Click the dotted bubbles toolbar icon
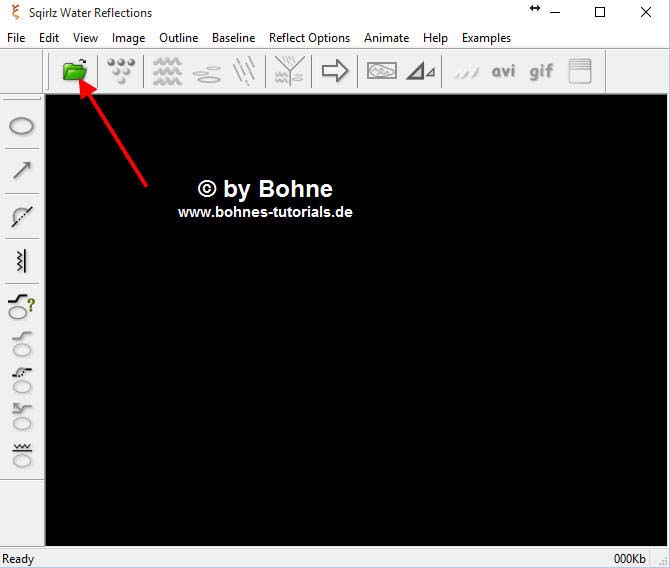The height and width of the screenshot is (568, 670). tap(121, 71)
